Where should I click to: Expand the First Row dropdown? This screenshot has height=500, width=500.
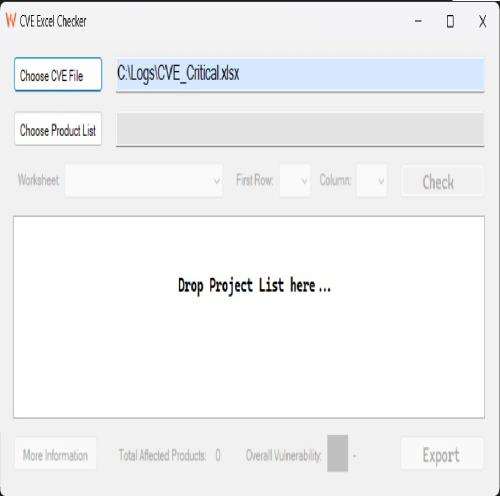[x=295, y=180]
